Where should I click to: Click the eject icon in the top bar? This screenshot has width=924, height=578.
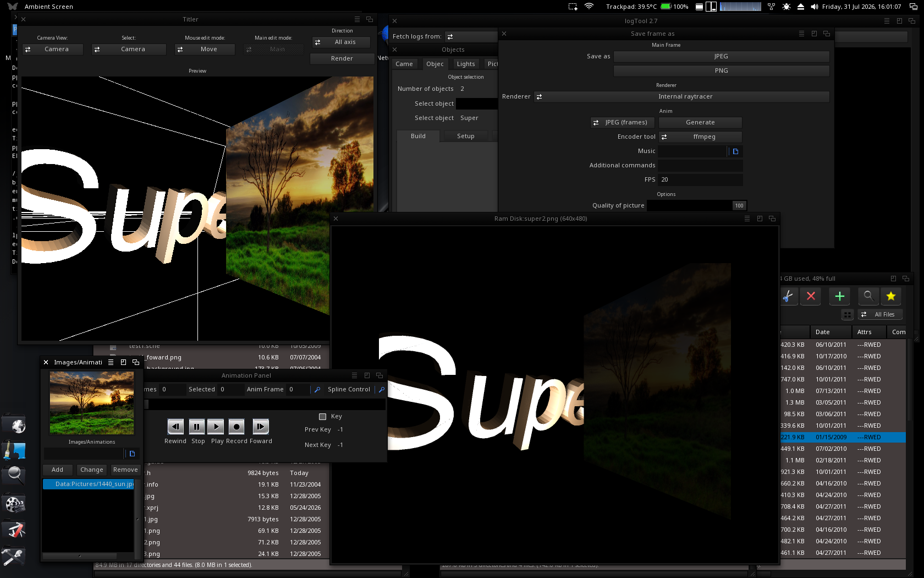(801, 7)
